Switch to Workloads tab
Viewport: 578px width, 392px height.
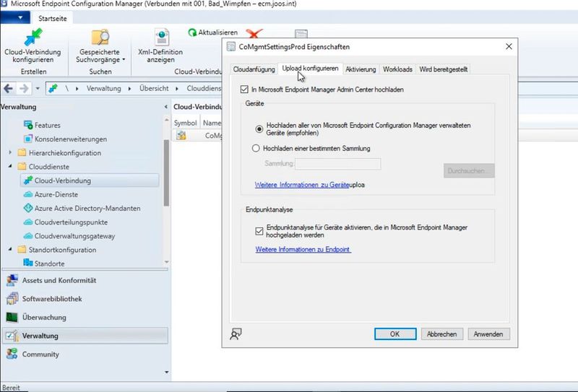397,69
